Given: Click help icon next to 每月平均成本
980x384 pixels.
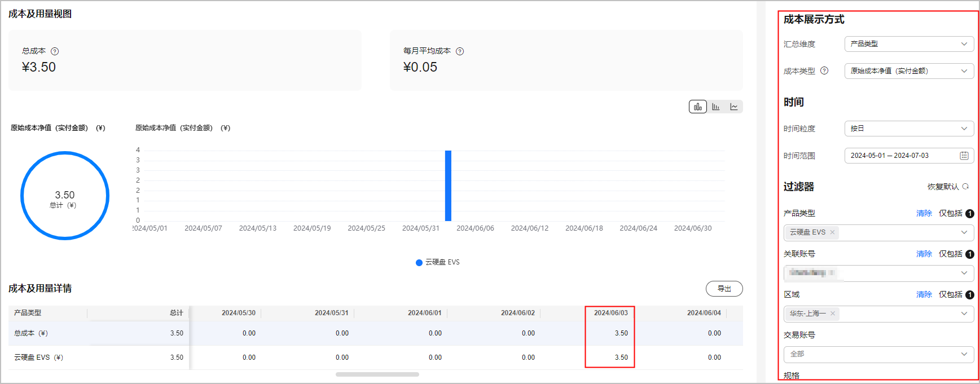Looking at the screenshot, I should point(460,51).
